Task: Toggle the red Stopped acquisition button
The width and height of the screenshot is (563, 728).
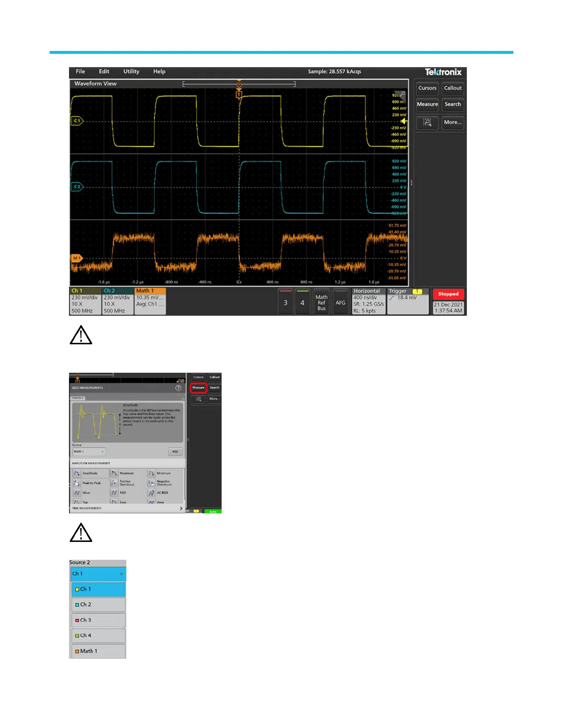Action: 448,294
